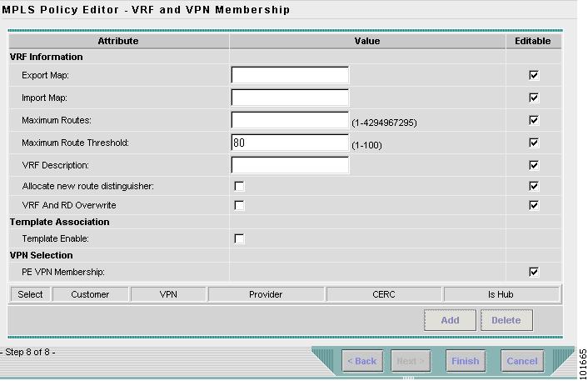Image resolution: width=588 pixels, height=381 pixels.
Task: Click the Provider column header
Action: point(266,294)
